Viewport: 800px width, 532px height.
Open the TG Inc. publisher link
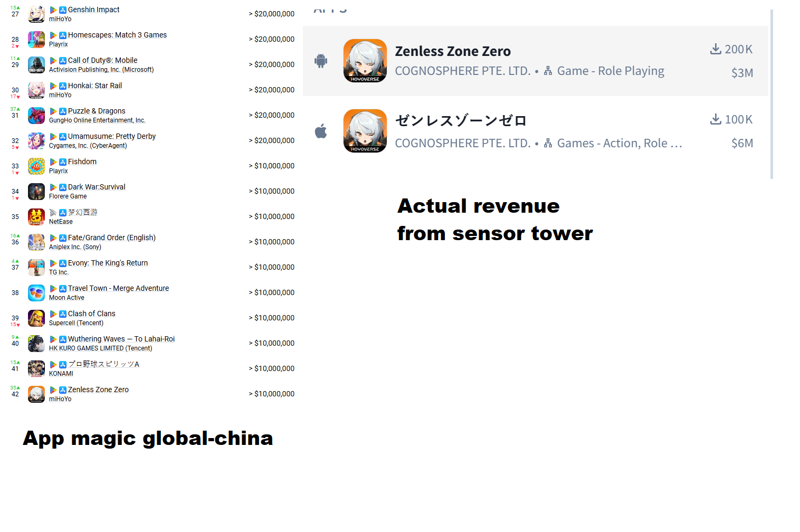tap(59, 272)
